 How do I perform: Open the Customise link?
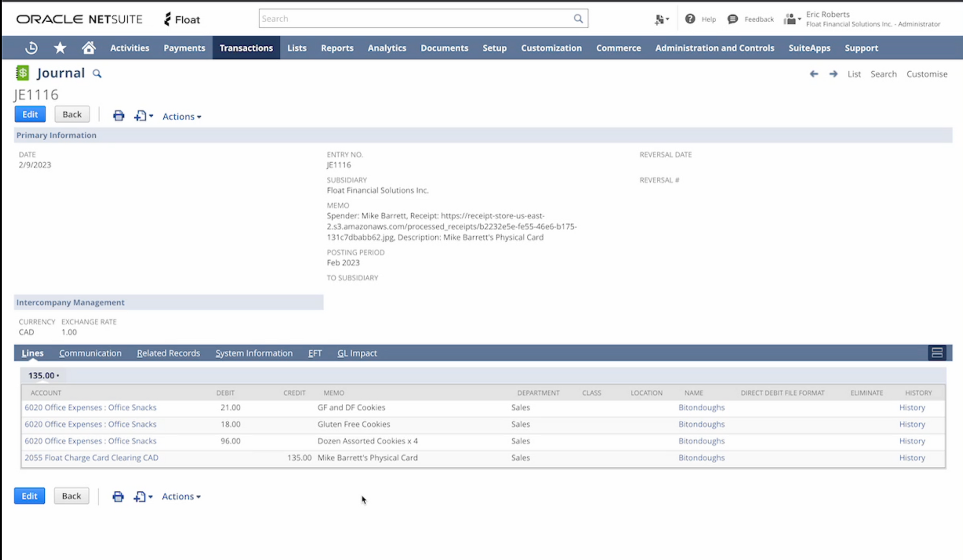(927, 74)
